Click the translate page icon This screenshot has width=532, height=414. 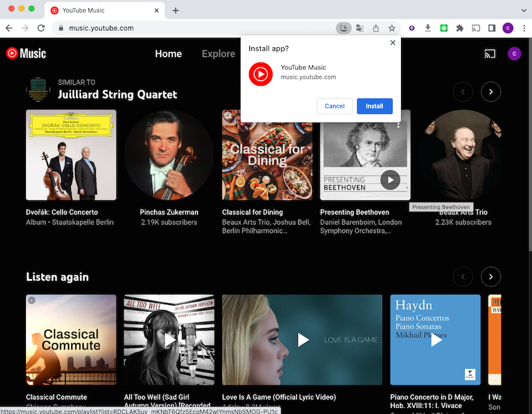[x=360, y=28]
